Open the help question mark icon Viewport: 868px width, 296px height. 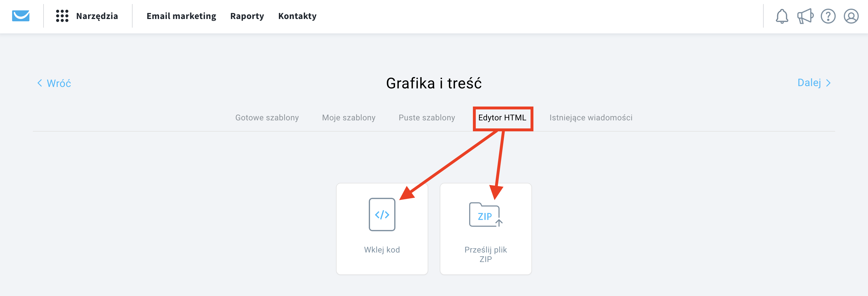(828, 16)
